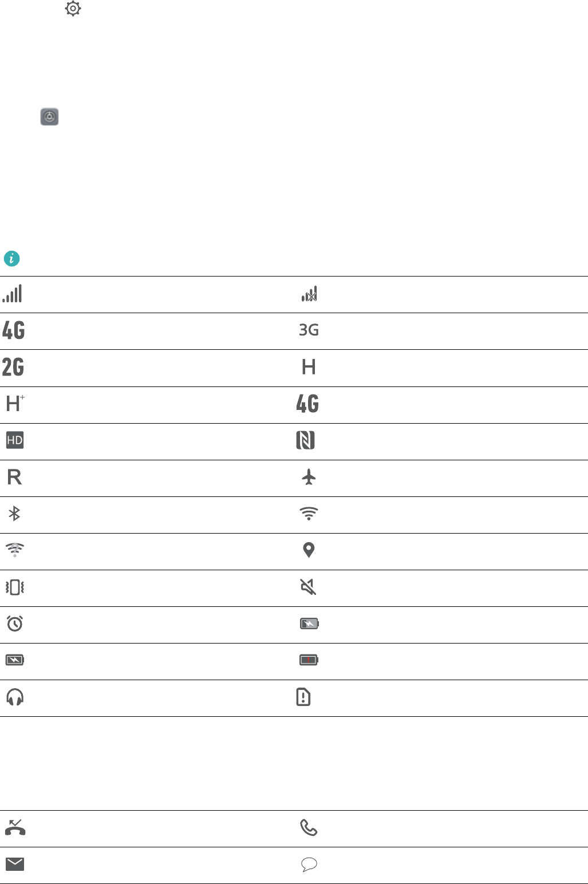Open the gray Settings app icon
This screenshot has height=884, width=588.
(x=50, y=117)
